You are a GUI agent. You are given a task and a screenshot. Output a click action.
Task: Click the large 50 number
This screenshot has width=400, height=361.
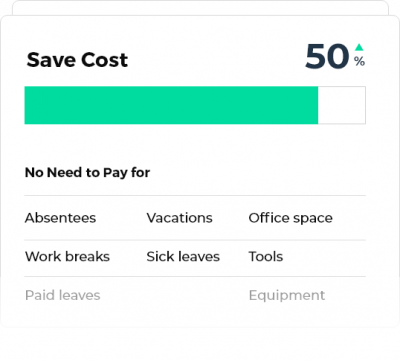pos(327,56)
